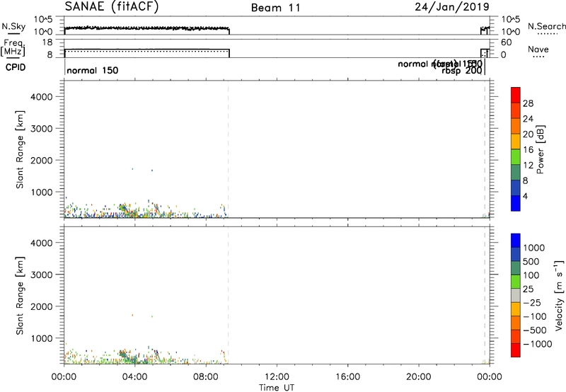Click the red bottom segment of Velocity bar
This screenshot has height=392, width=566.
(516, 350)
